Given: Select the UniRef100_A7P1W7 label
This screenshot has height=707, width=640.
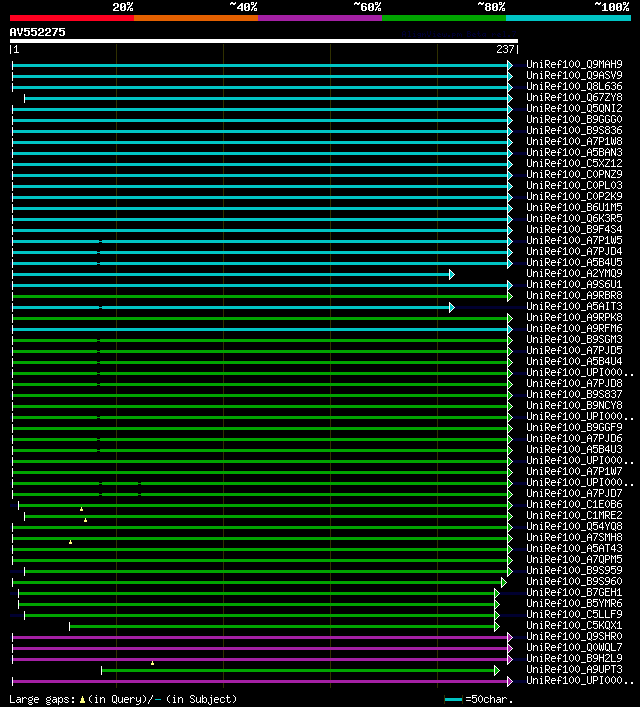Looking at the screenshot, I should coord(574,471).
